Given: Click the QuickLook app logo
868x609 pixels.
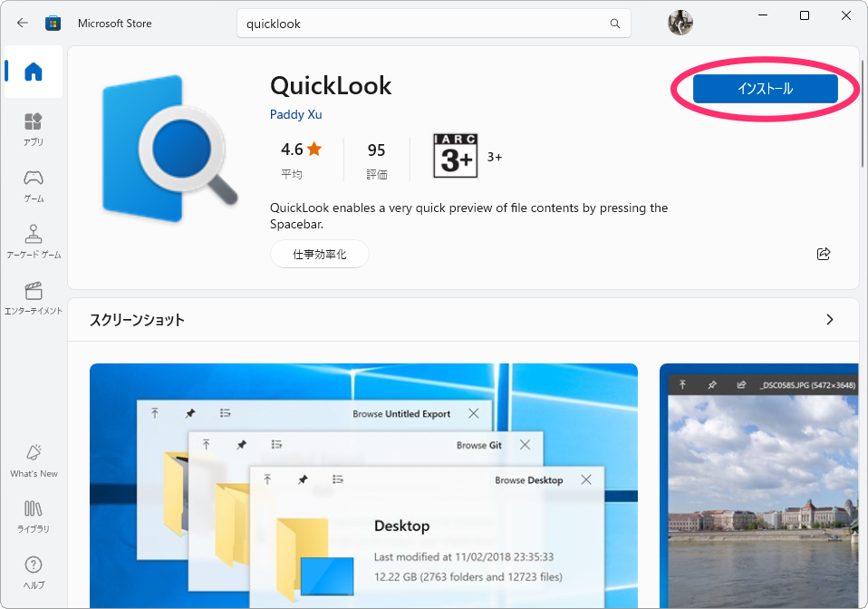Looking at the screenshot, I should point(169,149).
